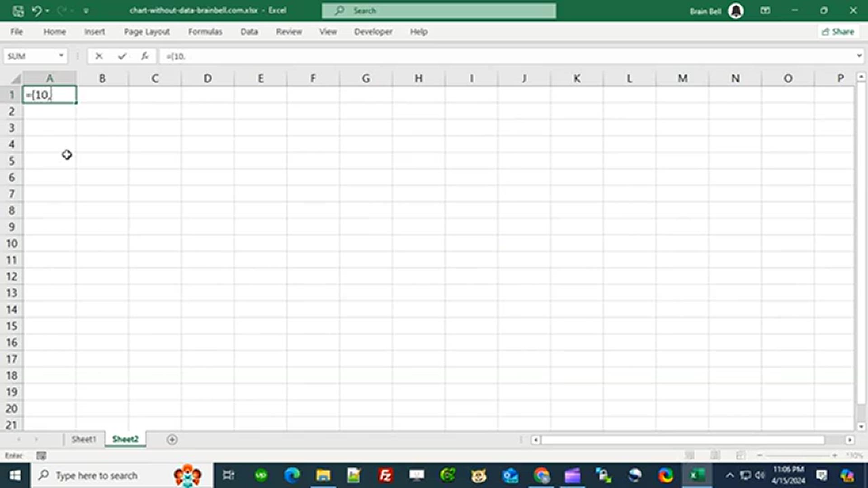
Task: Add a new worksheet with the plus button
Action: (172, 439)
